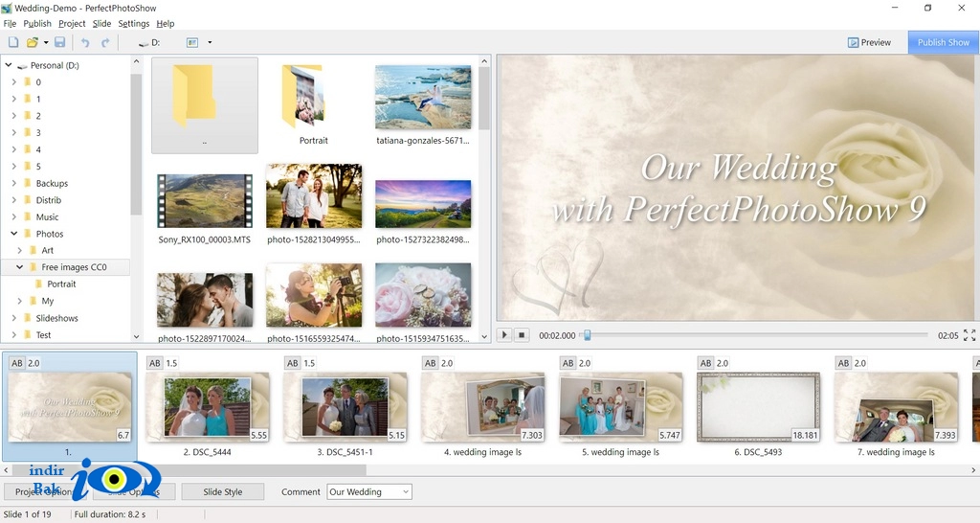
Task: Click the Slide Style button
Action: [x=222, y=491]
